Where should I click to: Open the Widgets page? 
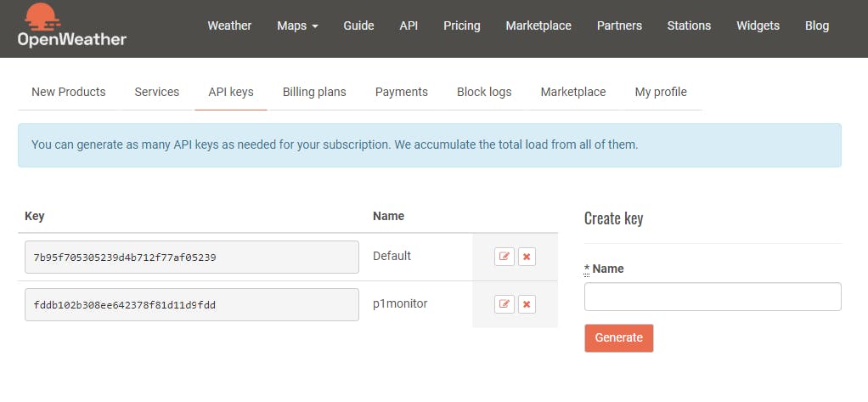(758, 25)
